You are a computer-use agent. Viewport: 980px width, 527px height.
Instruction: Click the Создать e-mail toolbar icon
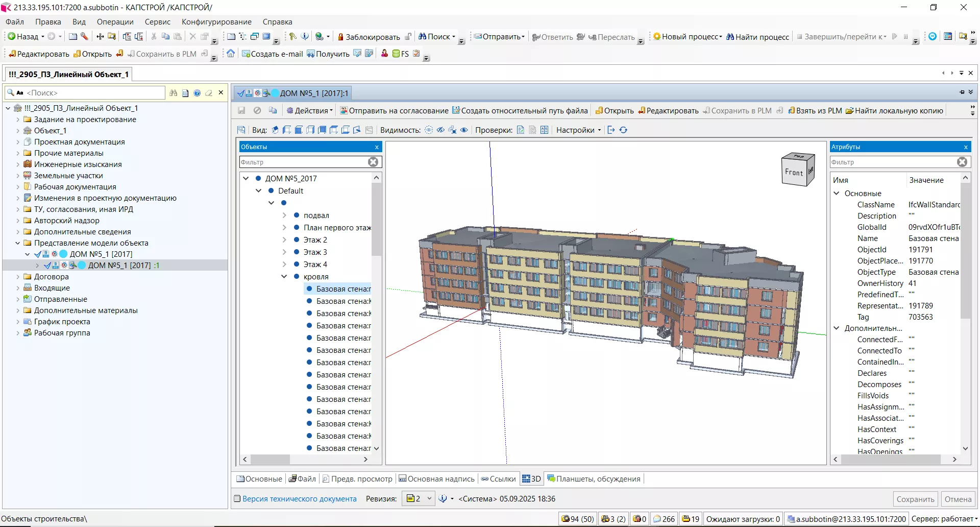[246, 54]
